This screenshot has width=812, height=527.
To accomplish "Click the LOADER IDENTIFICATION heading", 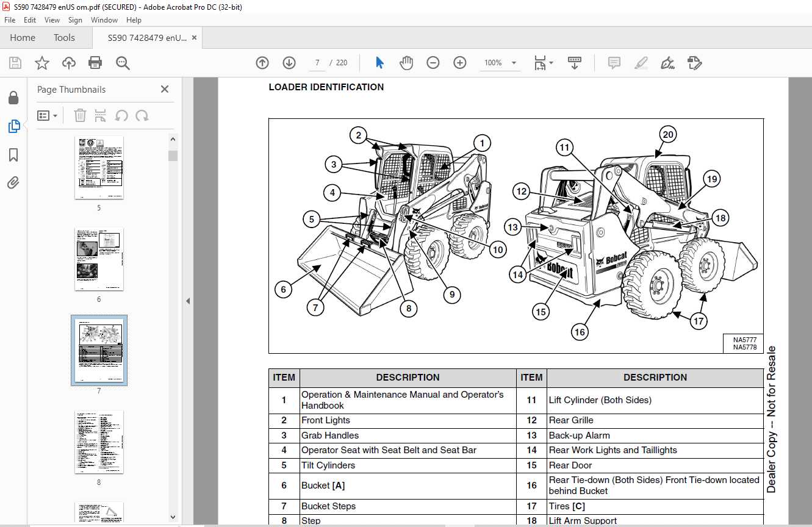I will [326, 87].
